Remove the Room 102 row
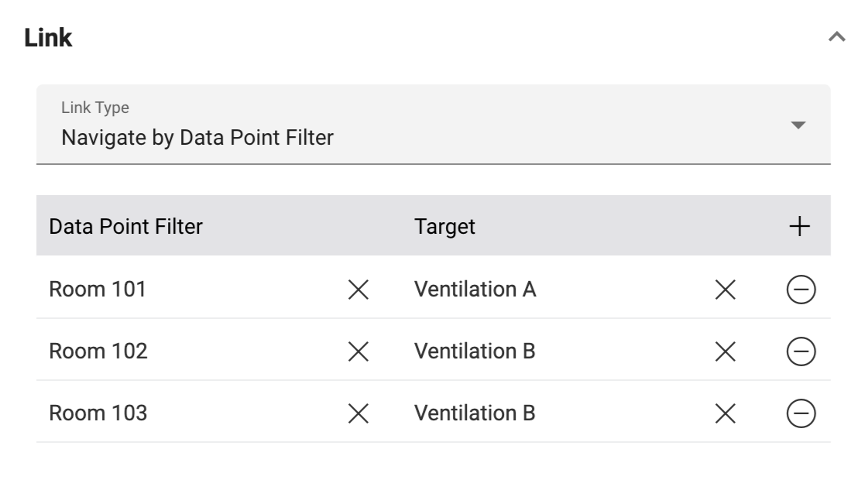 (801, 352)
